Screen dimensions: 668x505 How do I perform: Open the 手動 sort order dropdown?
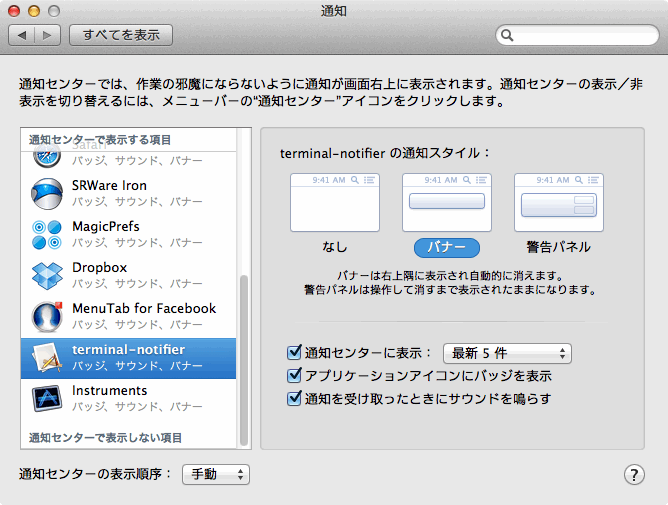pyautogui.click(x=216, y=474)
